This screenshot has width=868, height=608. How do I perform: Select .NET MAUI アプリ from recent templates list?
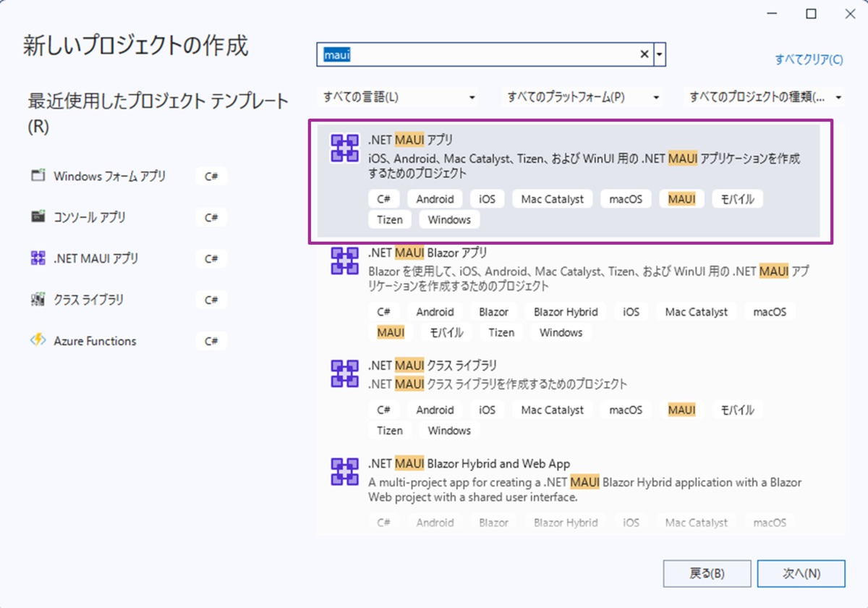click(x=129, y=258)
